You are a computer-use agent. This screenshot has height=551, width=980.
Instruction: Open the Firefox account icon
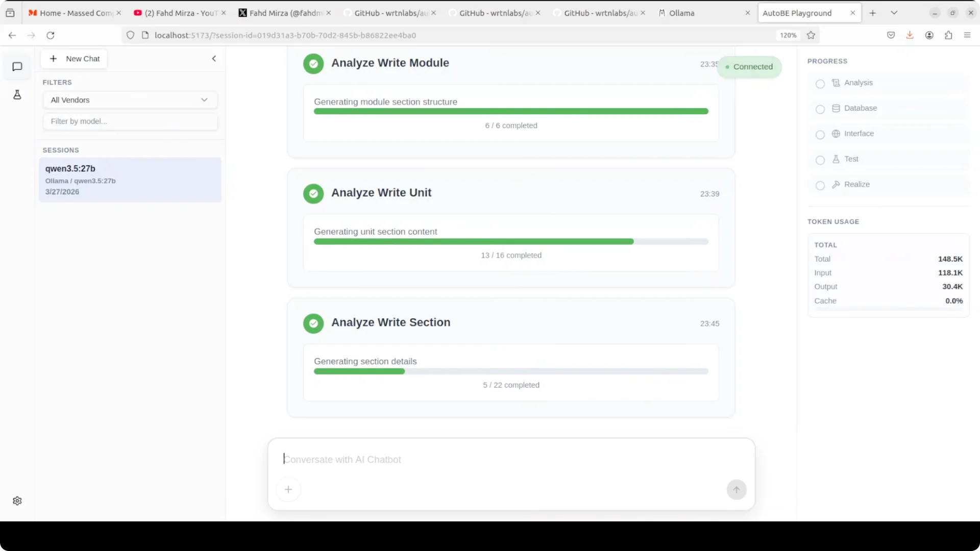tap(929, 35)
